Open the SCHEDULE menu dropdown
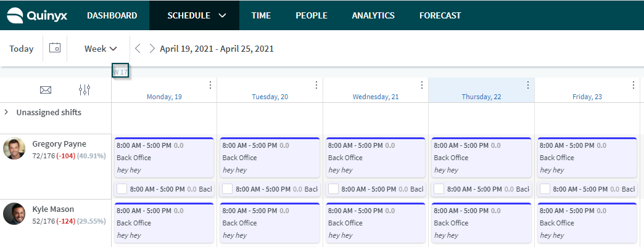The image size is (644, 247). pyautogui.click(x=194, y=15)
